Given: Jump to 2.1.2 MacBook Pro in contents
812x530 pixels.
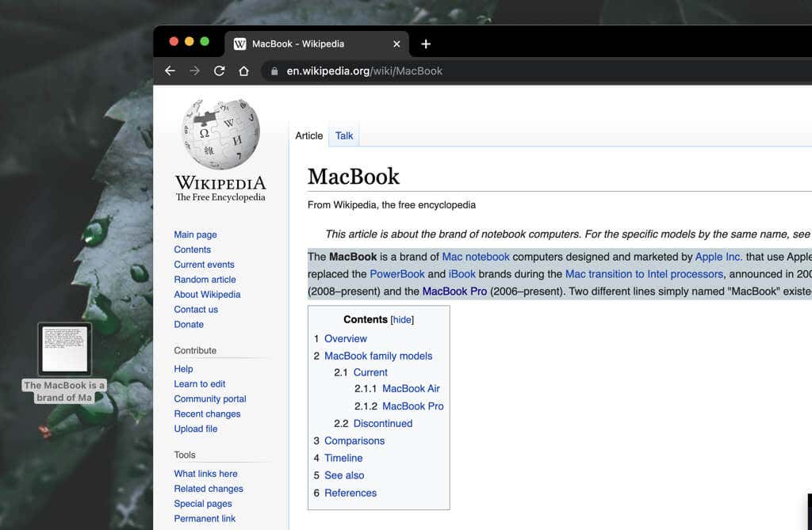Looking at the screenshot, I should pos(412,406).
